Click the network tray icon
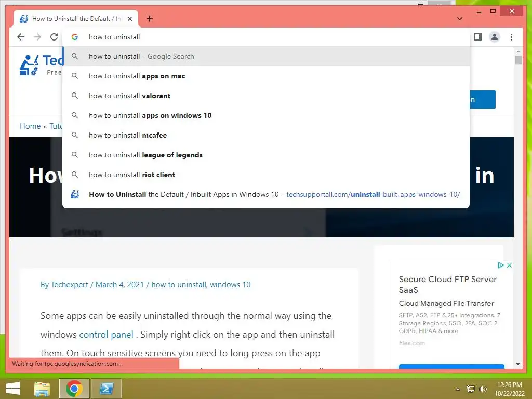 pos(471,389)
